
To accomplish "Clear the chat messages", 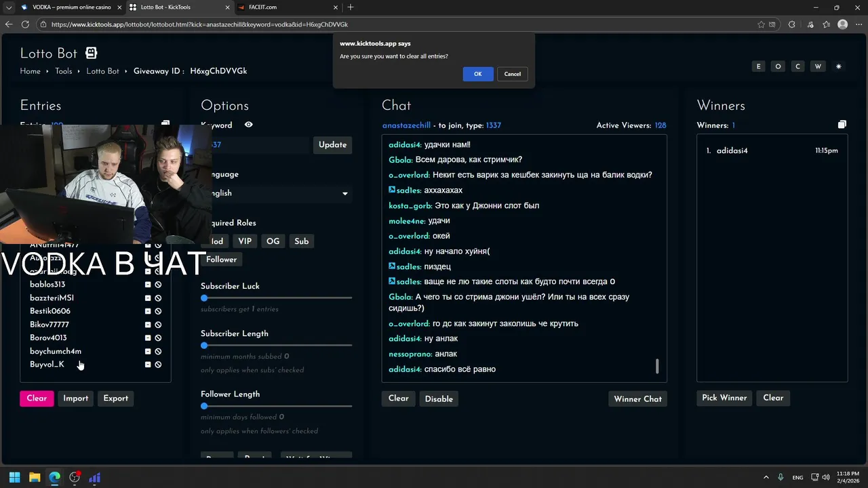I will tap(399, 399).
